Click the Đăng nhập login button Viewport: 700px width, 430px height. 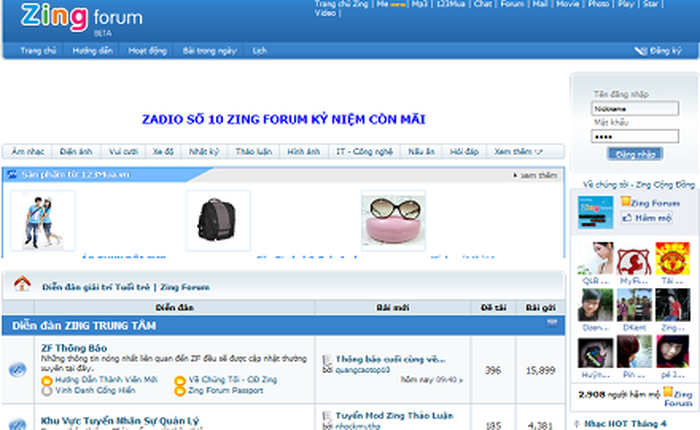(x=635, y=154)
